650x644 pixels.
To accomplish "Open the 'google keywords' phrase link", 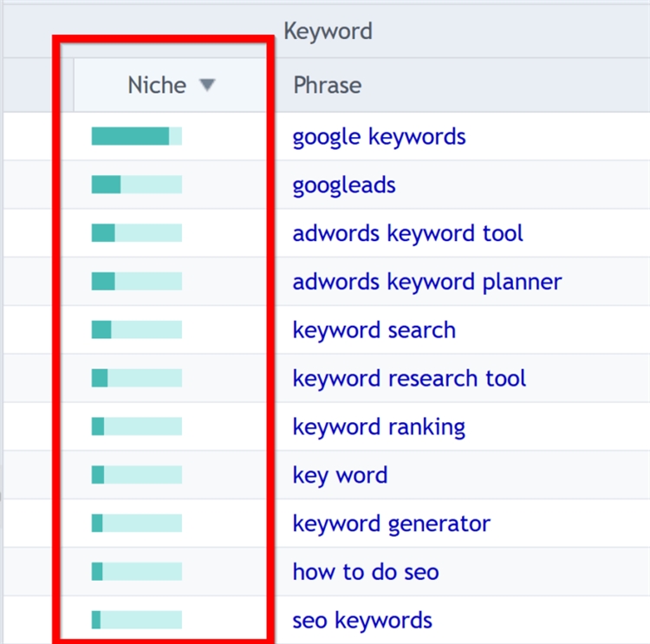I will point(379,137).
